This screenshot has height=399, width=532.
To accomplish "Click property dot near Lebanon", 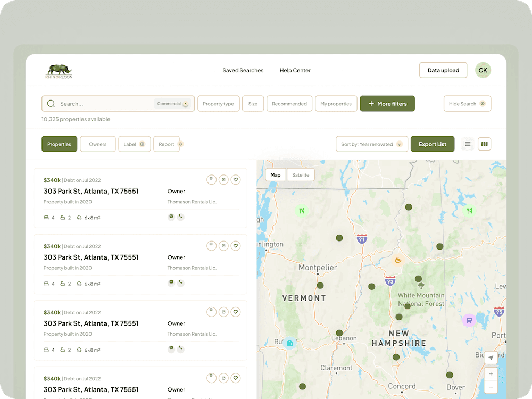I will click(339, 333).
